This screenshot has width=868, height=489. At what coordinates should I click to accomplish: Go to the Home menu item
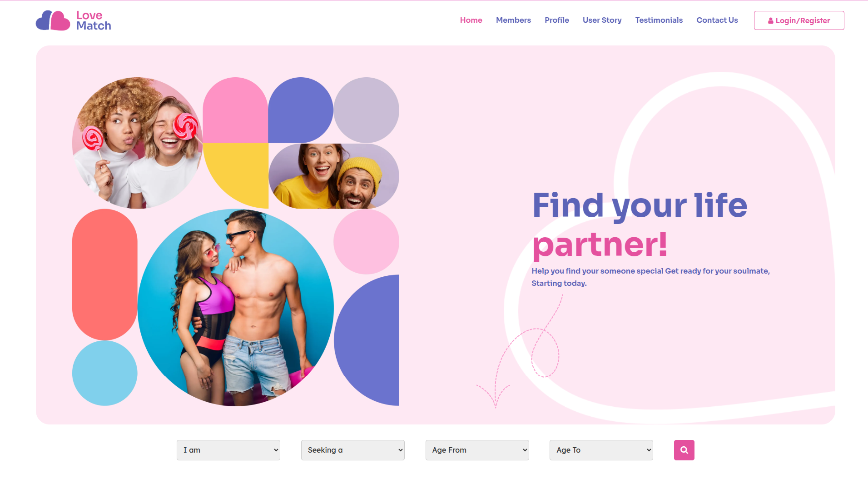(x=471, y=20)
